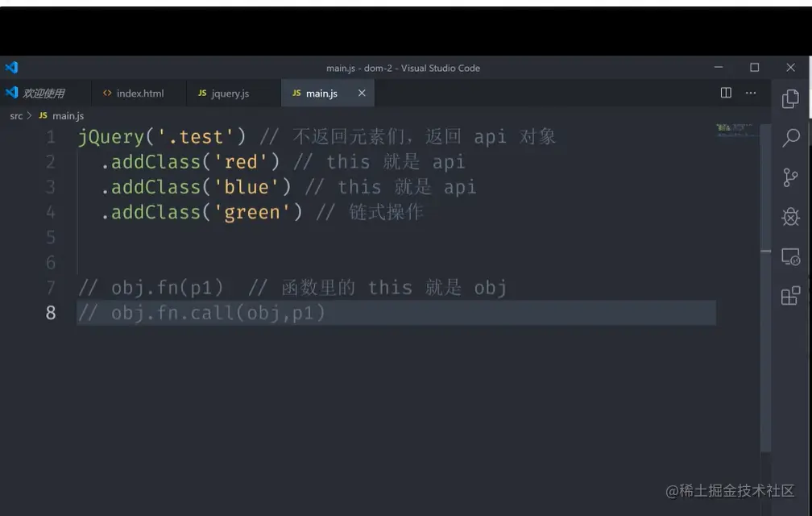Open the Run and Debug bug icon
Image resolution: width=812 pixels, height=516 pixels.
coord(791,217)
